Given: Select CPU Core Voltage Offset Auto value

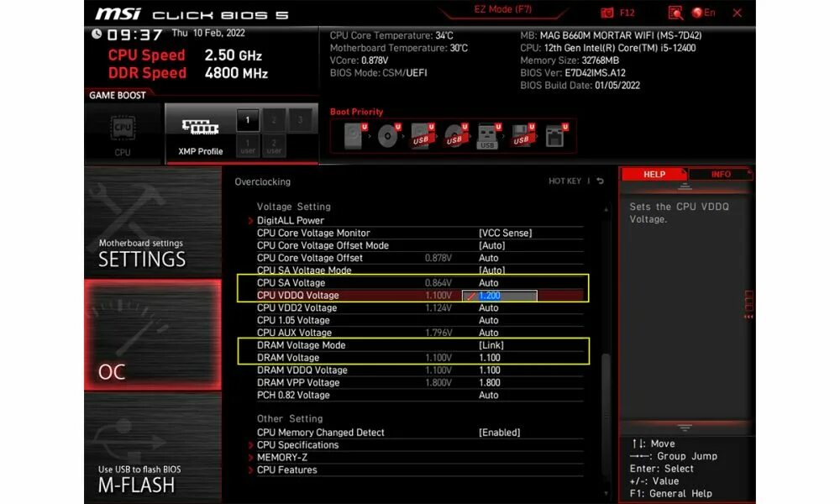Looking at the screenshot, I should tap(489, 258).
